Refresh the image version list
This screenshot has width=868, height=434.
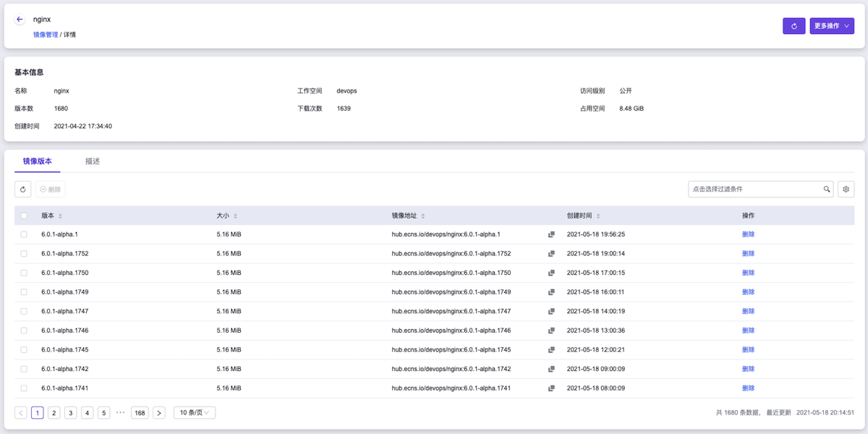click(x=23, y=190)
